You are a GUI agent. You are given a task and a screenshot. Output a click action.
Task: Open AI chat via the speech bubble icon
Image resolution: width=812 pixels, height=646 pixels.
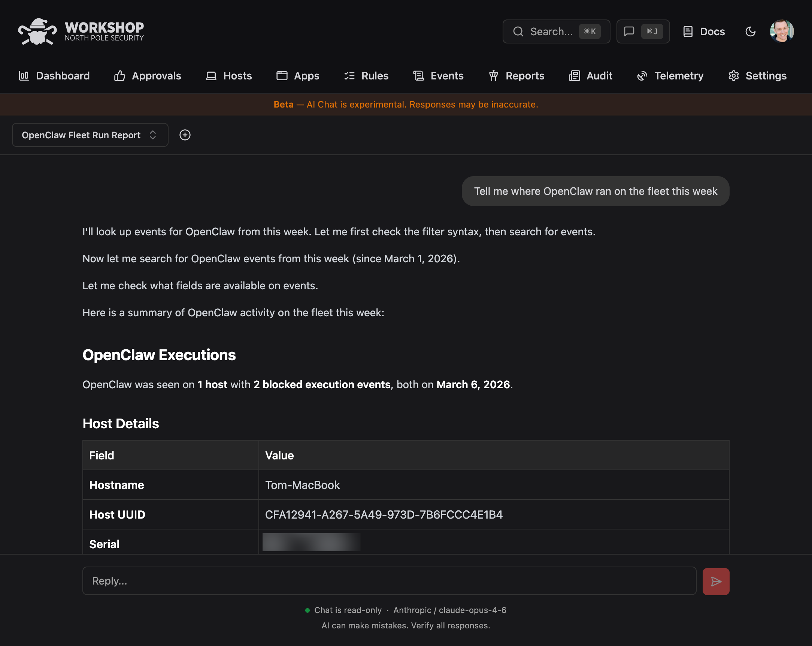coord(629,31)
